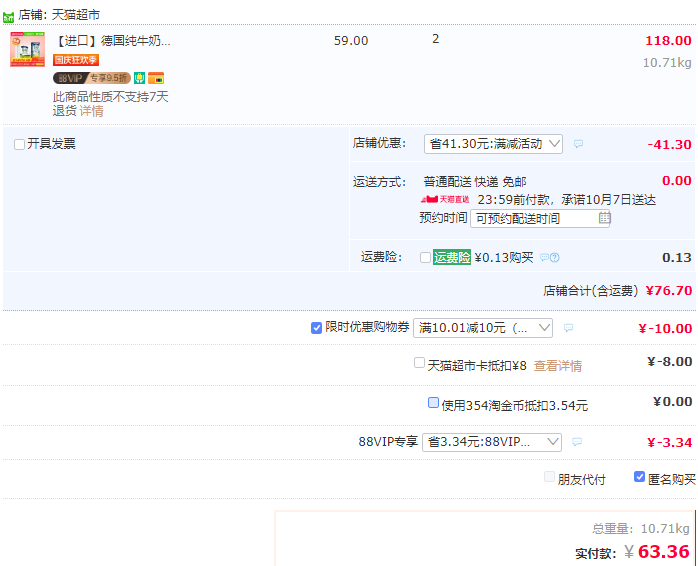Expand the 省41.30元:满减活动 dropdown
The width and height of the screenshot is (698, 566).
point(493,144)
